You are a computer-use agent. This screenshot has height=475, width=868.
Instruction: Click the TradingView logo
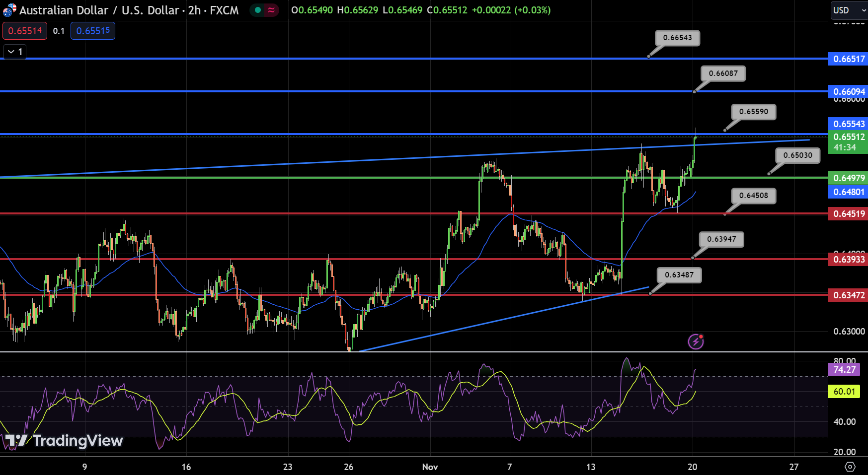(x=64, y=440)
